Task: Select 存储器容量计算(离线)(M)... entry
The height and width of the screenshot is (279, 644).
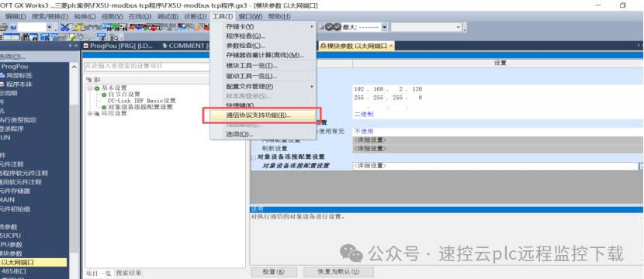Action: coord(263,55)
